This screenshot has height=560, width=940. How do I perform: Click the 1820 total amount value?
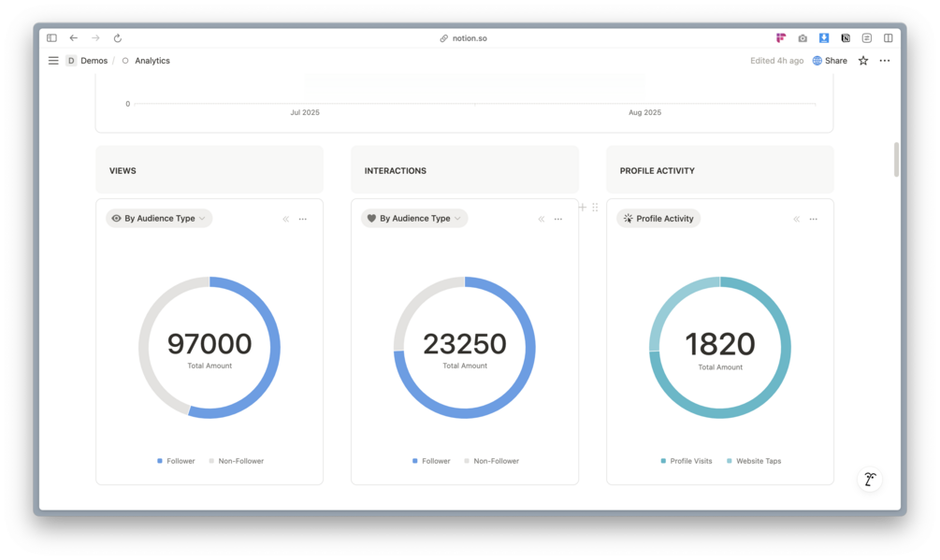coord(720,344)
